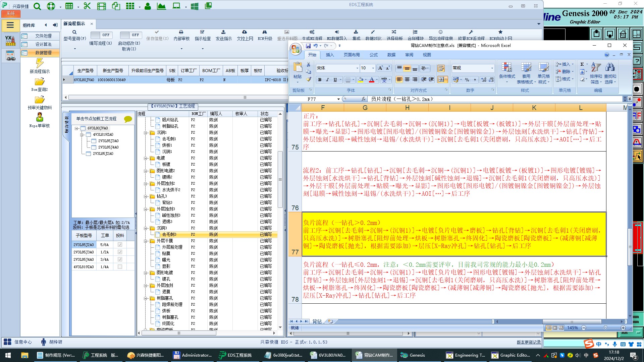This screenshot has width=644, height=362.
Task: Click the Excel grow font size button
Action: click(380, 68)
